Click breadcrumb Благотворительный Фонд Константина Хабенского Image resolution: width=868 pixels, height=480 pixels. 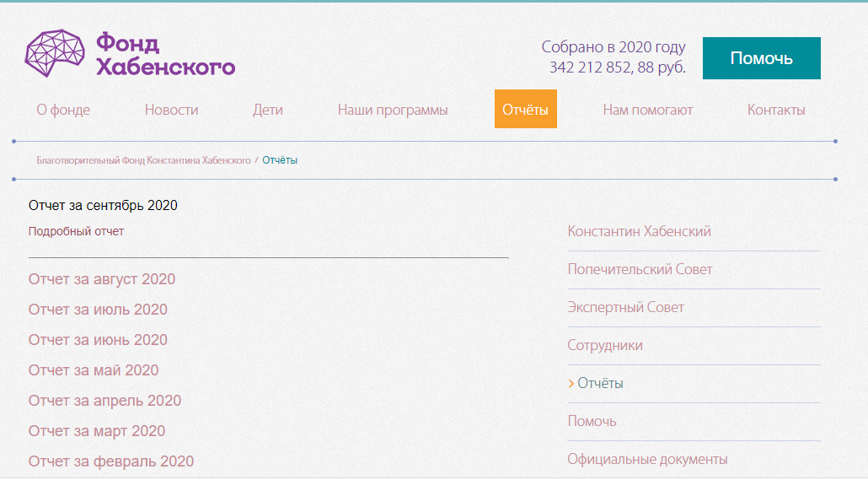point(143,160)
